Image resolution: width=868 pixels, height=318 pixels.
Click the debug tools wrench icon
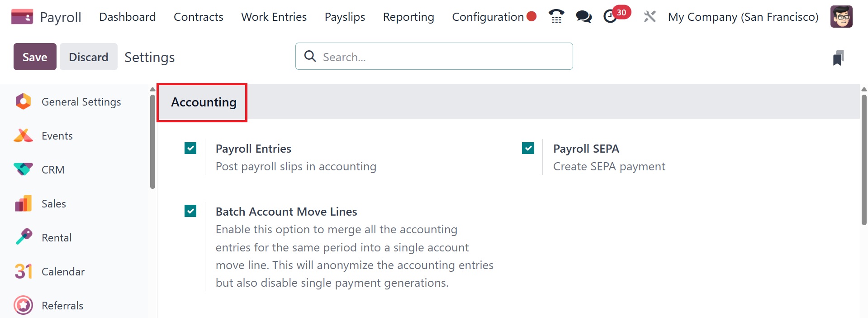(x=650, y=17)
